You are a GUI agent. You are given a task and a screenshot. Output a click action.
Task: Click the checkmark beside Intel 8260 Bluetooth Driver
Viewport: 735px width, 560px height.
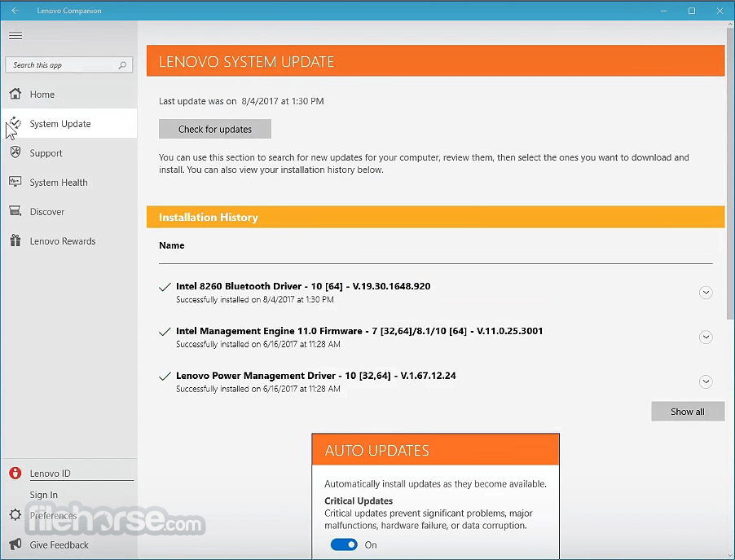[165, 287]
